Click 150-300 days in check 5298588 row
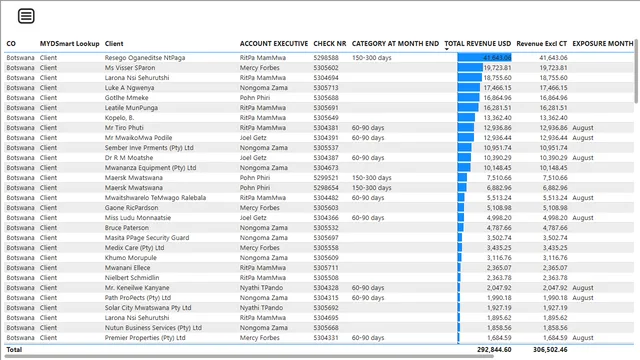The width and height of the screenshot is (640, 360). pos(371,58)
